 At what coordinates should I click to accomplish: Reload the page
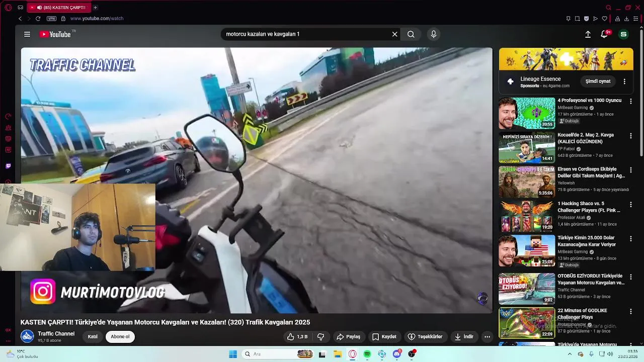[x=38, y=19]
